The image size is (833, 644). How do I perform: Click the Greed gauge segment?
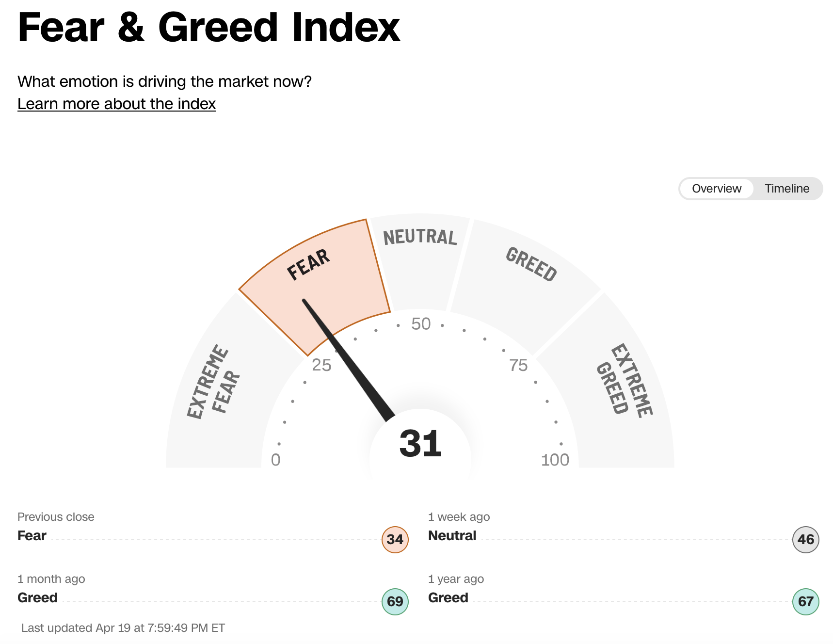[x=524, y=286]
